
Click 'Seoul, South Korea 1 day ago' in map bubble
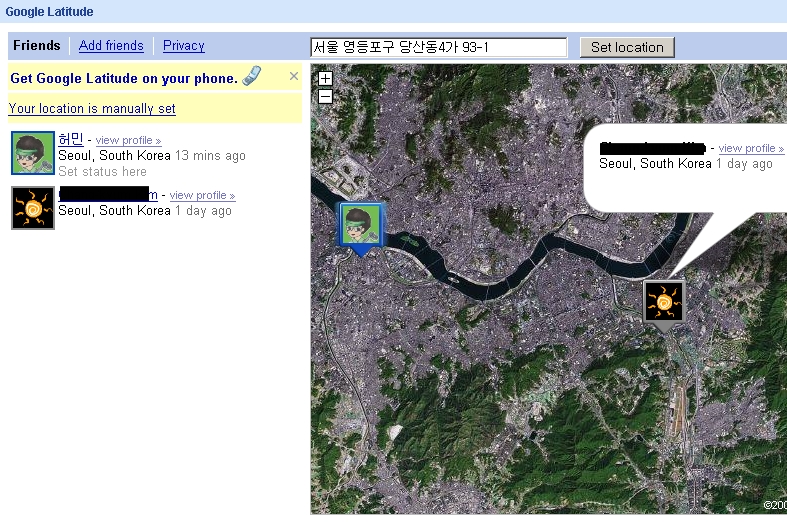tap(686, 164)
